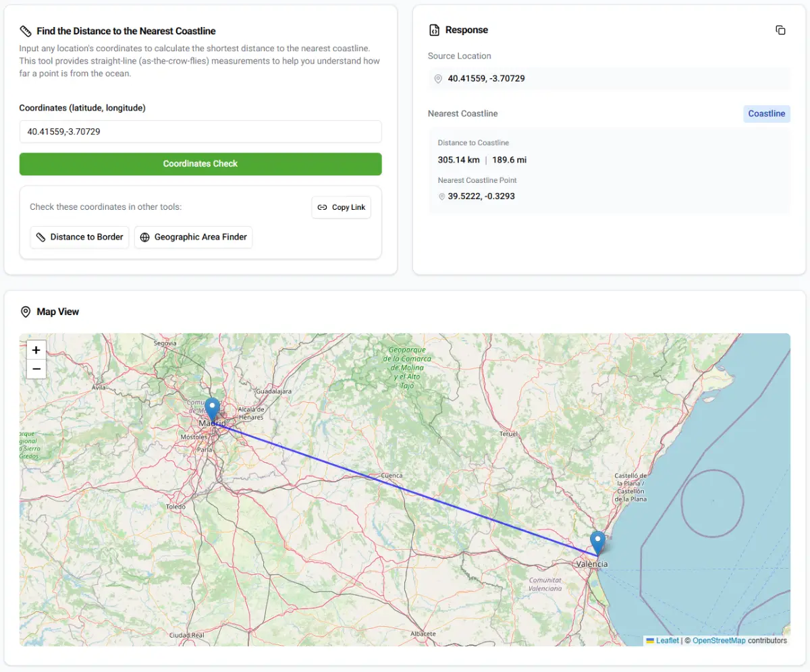Focus the coordinates input field
Screen dimensions: 810x672
(x=200, y=132)
